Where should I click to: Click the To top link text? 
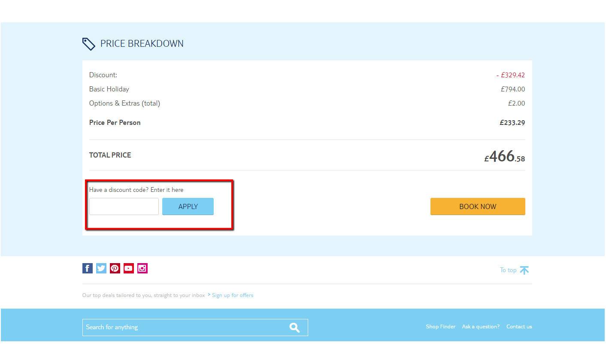tap(508, 270)
